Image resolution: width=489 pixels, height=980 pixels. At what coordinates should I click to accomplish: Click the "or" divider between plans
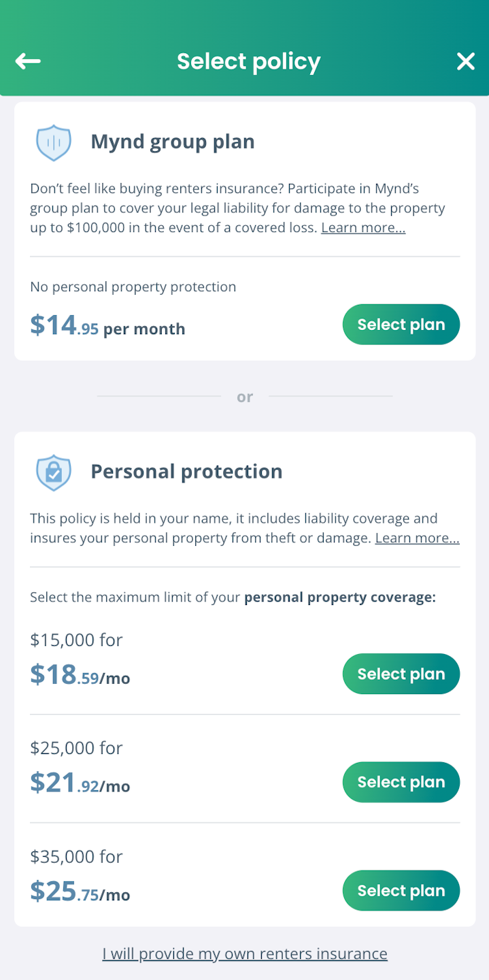(245, 397)
